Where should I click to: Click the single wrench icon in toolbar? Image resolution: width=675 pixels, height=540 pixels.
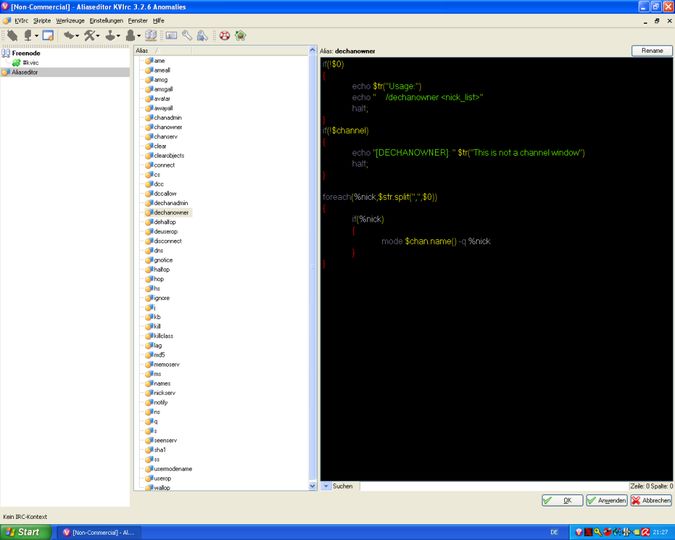(x=187, y=35)
